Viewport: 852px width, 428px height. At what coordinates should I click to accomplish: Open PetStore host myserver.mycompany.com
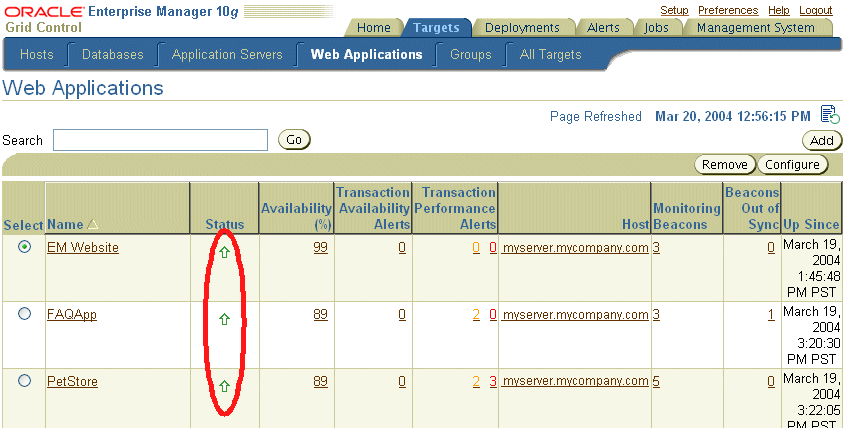click(x=575, y=382)
